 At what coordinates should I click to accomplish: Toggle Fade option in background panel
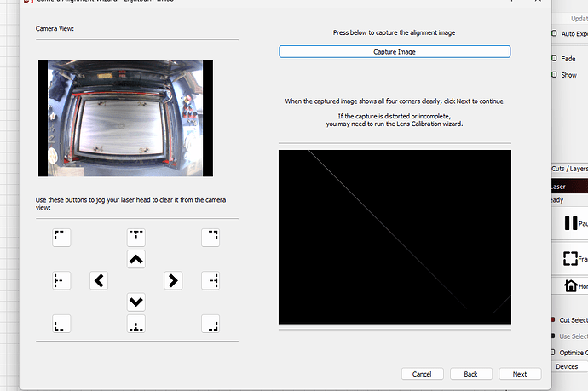(x=554, y=59)
